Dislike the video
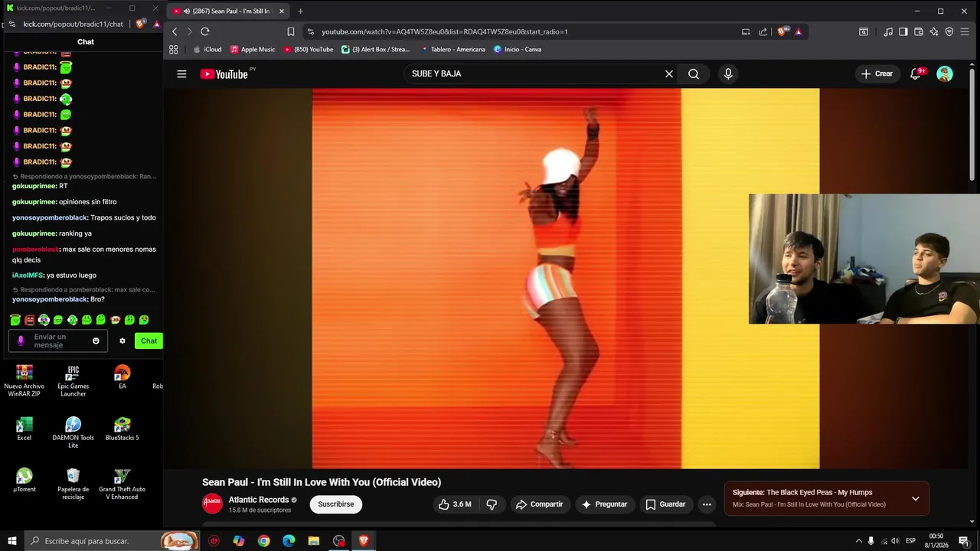 (x=492, y=504)
